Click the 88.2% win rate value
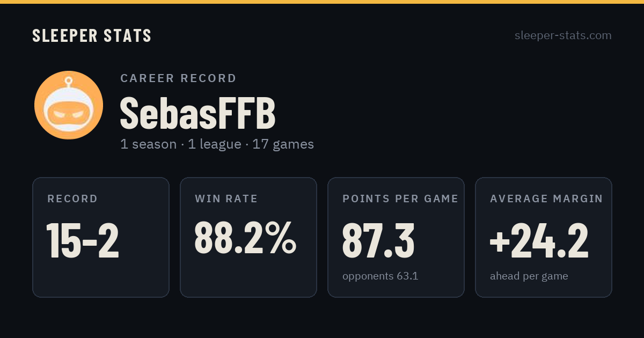The width and height of the screenshot is (644, 338). coord(245,238)
